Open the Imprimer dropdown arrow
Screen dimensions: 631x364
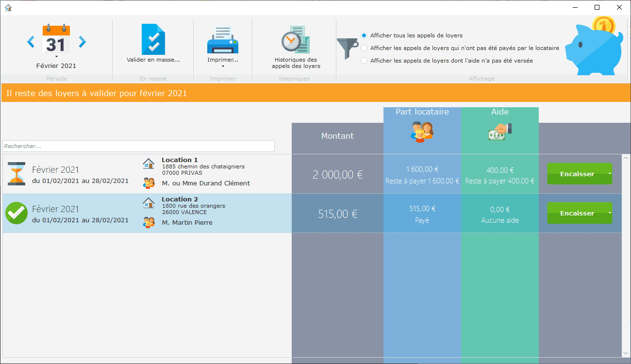point(223,66)
